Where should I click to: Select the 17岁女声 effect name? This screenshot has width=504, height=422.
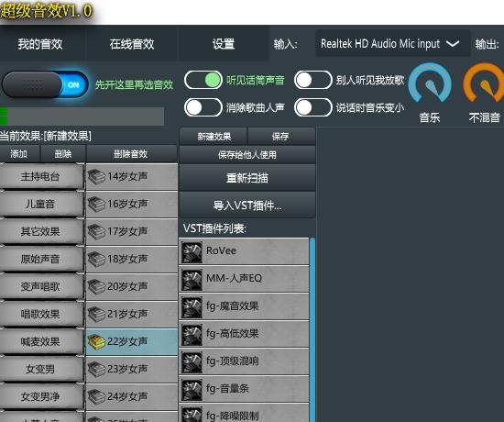click(127, 231)
